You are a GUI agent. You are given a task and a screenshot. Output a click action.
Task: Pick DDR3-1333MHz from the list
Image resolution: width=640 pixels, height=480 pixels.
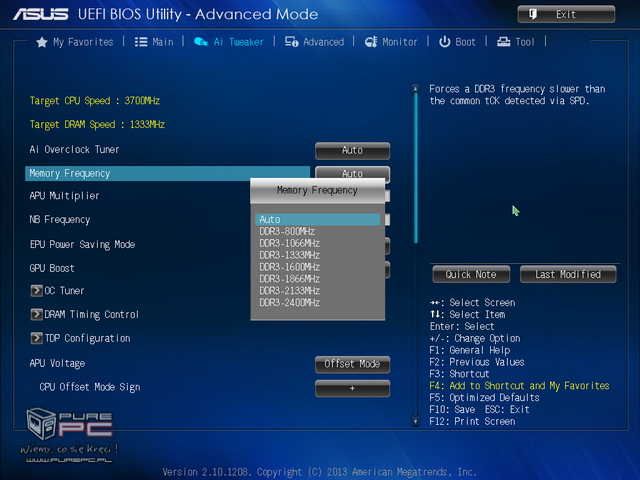[x=289, y=255]
